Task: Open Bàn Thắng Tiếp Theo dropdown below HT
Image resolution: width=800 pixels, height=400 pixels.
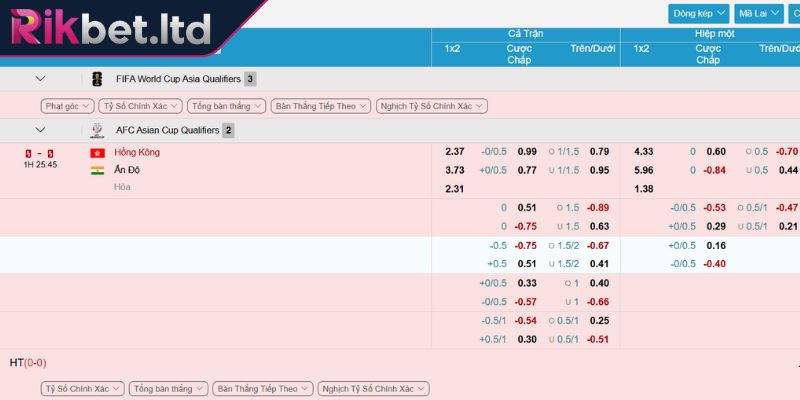Action: 263,388
